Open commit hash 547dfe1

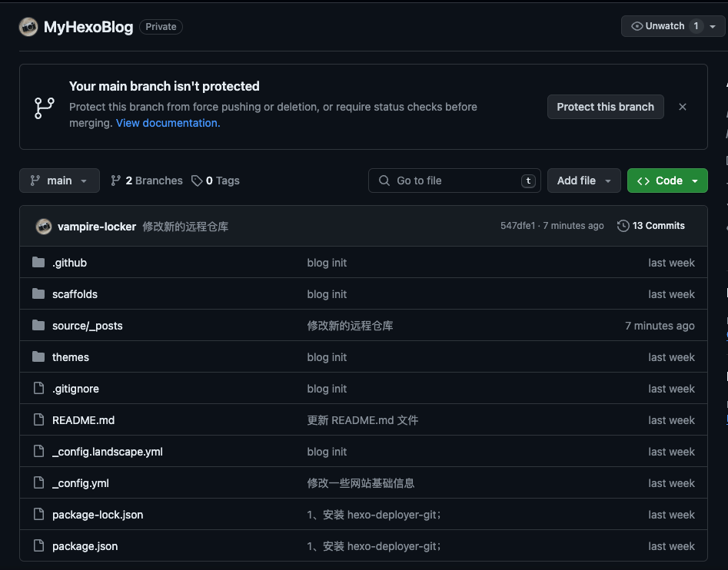(517, 225)
